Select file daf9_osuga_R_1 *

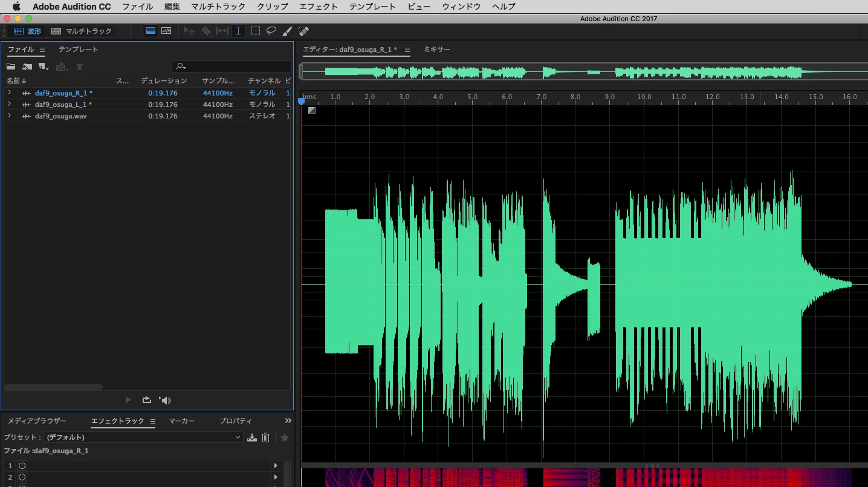(63, 93)
